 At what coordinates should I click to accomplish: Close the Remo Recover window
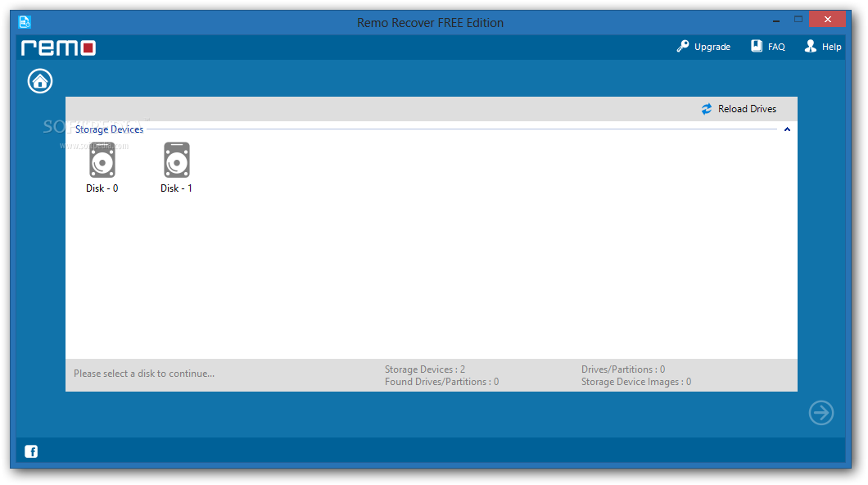827,20
